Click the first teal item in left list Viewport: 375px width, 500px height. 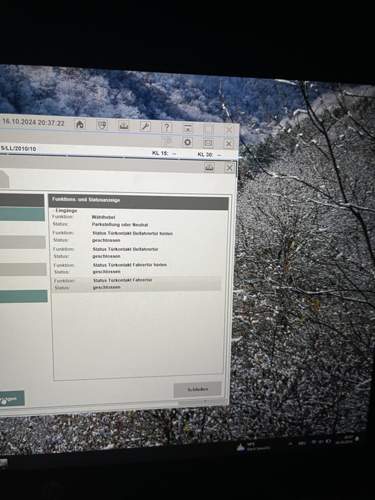click(22, 214)
